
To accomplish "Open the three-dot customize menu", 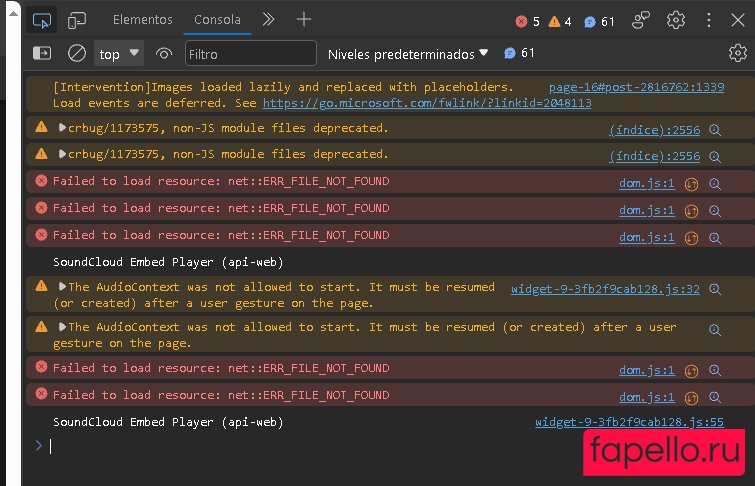I will (708, 20).
